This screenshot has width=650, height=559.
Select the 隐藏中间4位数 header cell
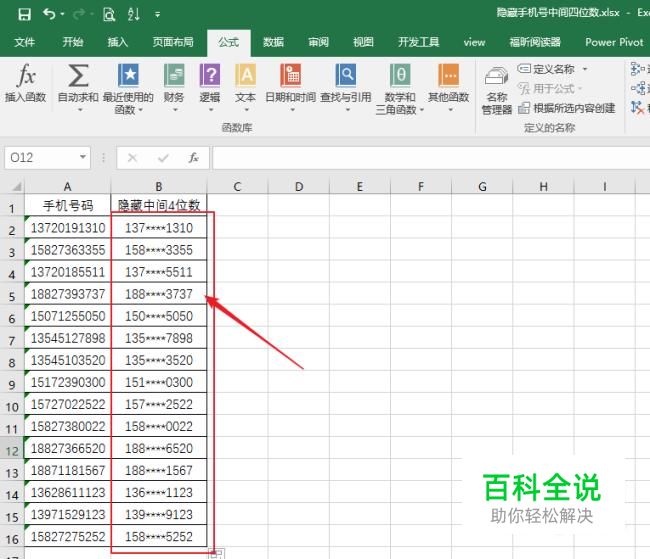pos(159,205)
